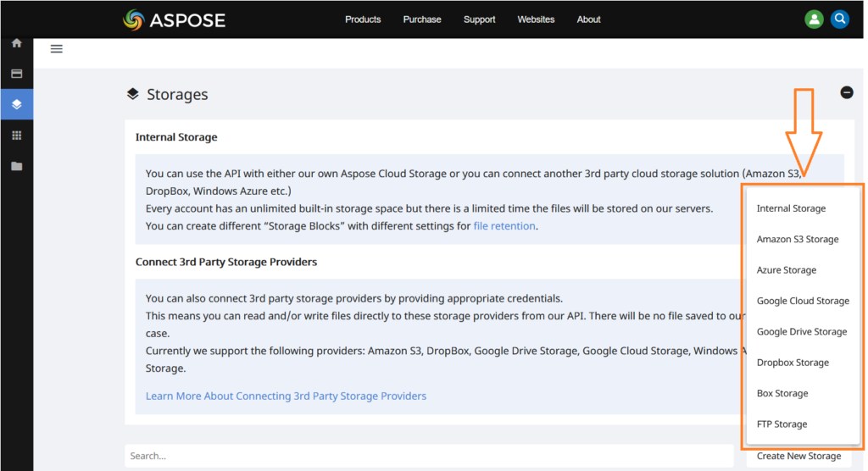Screen dimensions: 868x471
Task: Open Learn More About Connecting 3rd Party link
Action: pyautogui.click(x=286, y=396)
